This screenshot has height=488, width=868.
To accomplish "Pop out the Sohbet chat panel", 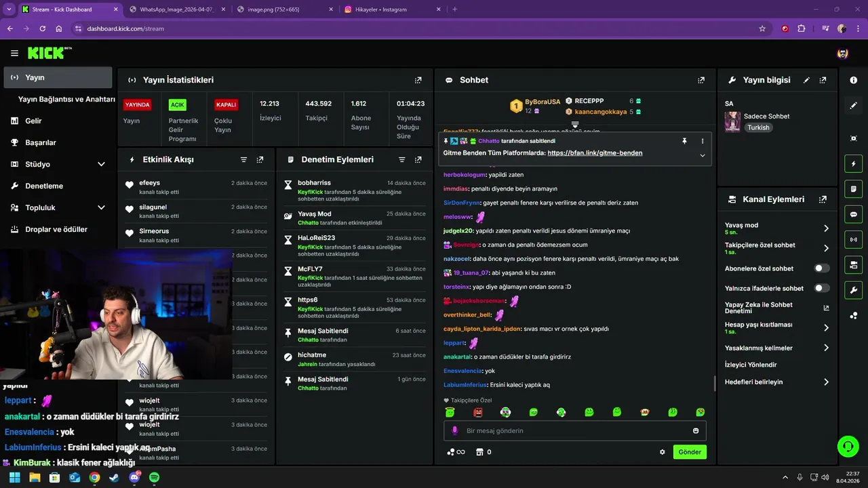I will (x=701, y=80).
